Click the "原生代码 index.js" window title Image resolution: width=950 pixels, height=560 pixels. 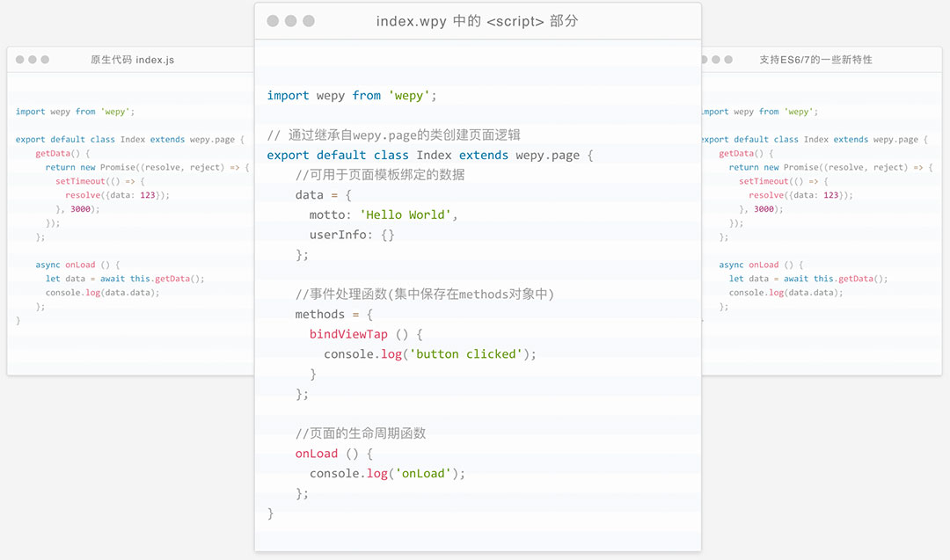(132, 60)
